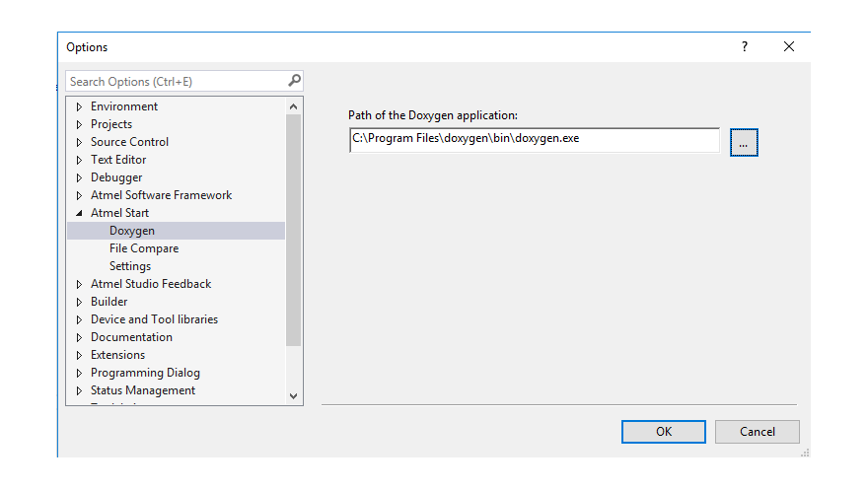Expand the Debugger options arrow
Viewport: 868px width, 490px height.
pos(80,177)
